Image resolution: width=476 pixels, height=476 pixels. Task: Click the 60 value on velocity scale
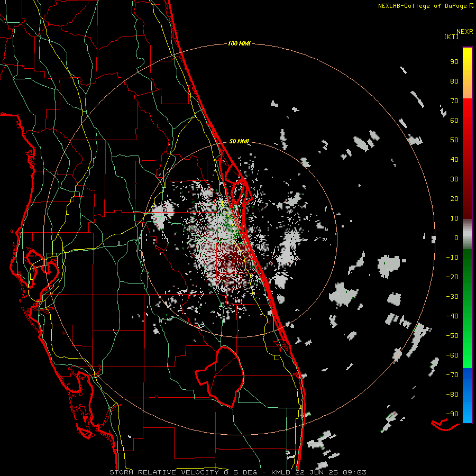coord(454,120)
